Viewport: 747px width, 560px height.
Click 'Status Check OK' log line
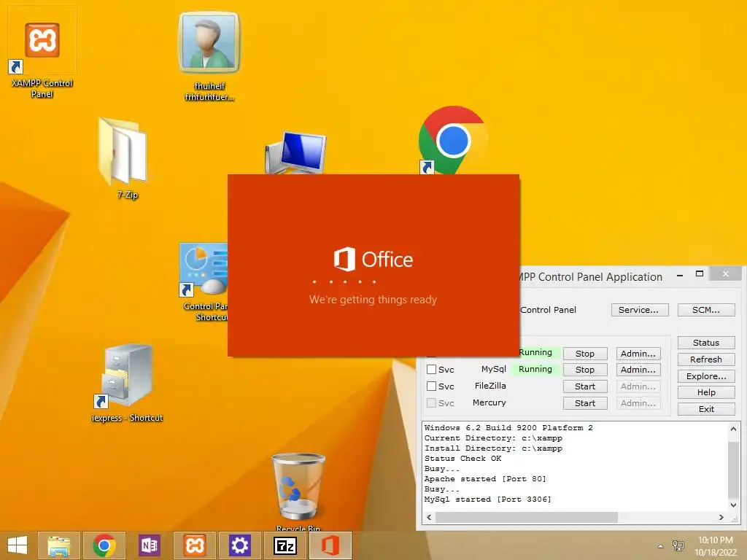462,458
